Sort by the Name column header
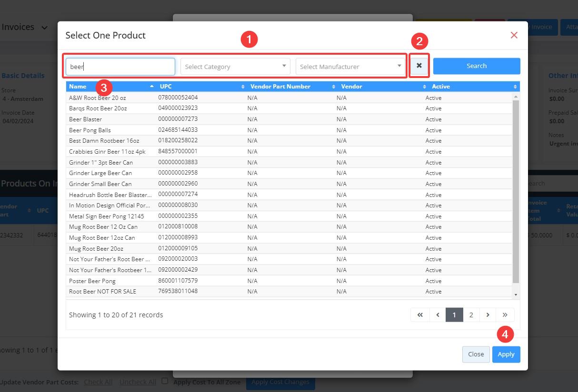Screen dimensions: 578x392 [111, 87]
